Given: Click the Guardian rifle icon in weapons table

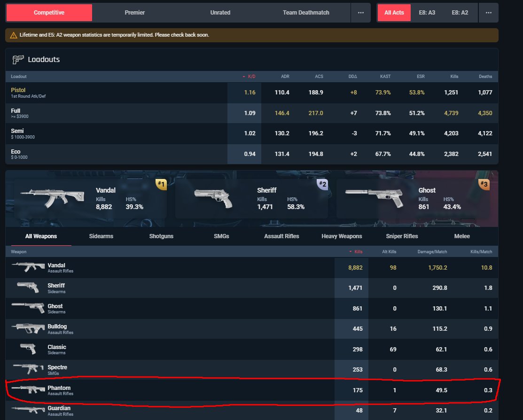Looking at the screenshot, I should click(x=28, y=409).
